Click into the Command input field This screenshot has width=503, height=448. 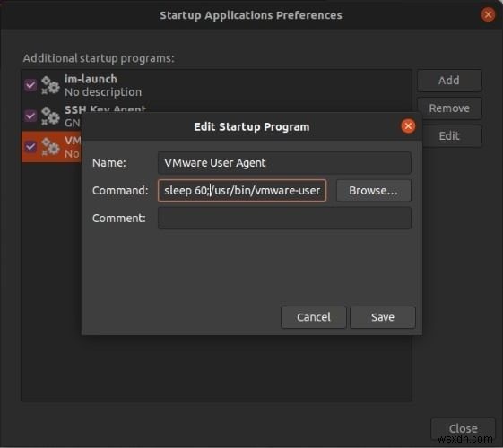click(242, 191)
